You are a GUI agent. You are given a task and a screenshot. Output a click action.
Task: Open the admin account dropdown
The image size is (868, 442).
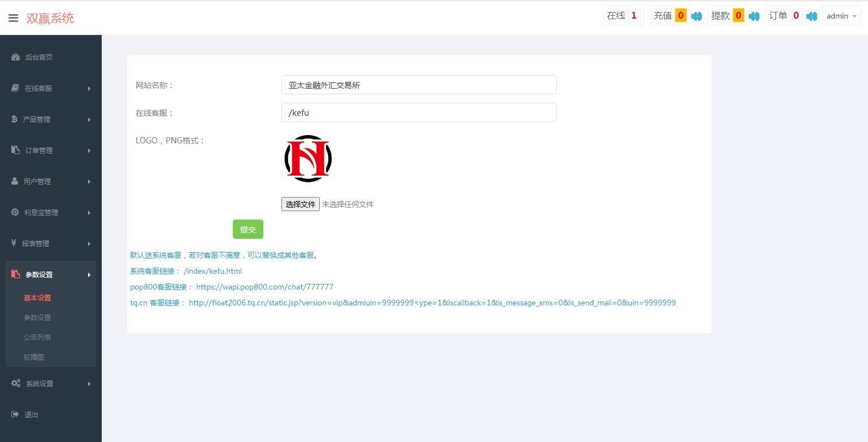841,16
